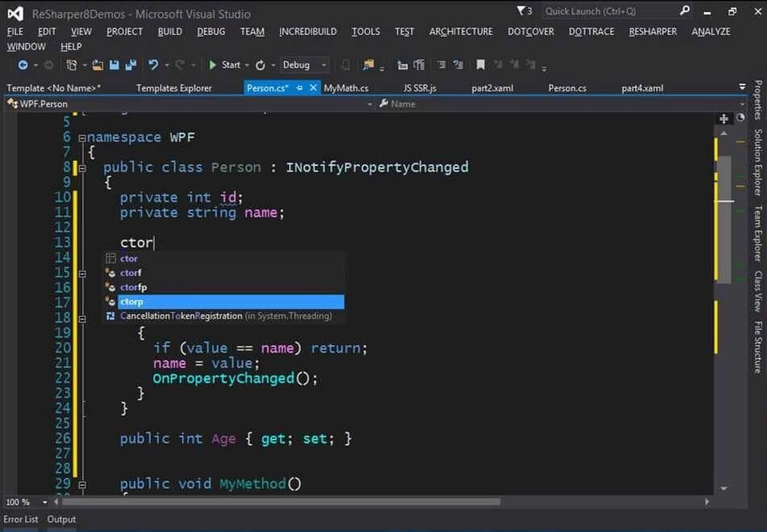The image size is (767, 532).
Task: Open the Start button dropdown arrow
Action: (x=247, y=65)
